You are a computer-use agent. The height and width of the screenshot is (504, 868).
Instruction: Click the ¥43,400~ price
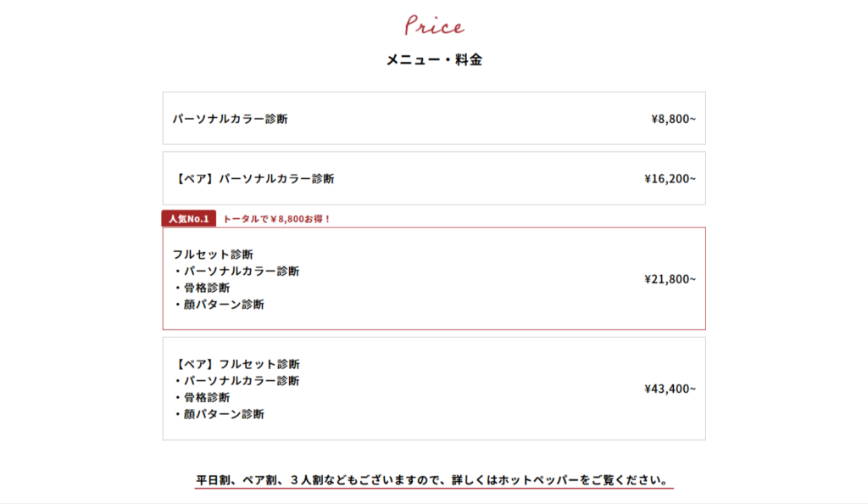click(670, 389)
